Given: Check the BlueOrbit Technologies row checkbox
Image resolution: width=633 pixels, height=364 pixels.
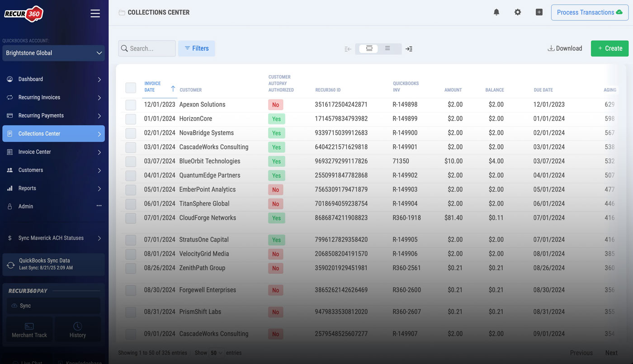Looking at the screenshot, I should coord(131,161).
